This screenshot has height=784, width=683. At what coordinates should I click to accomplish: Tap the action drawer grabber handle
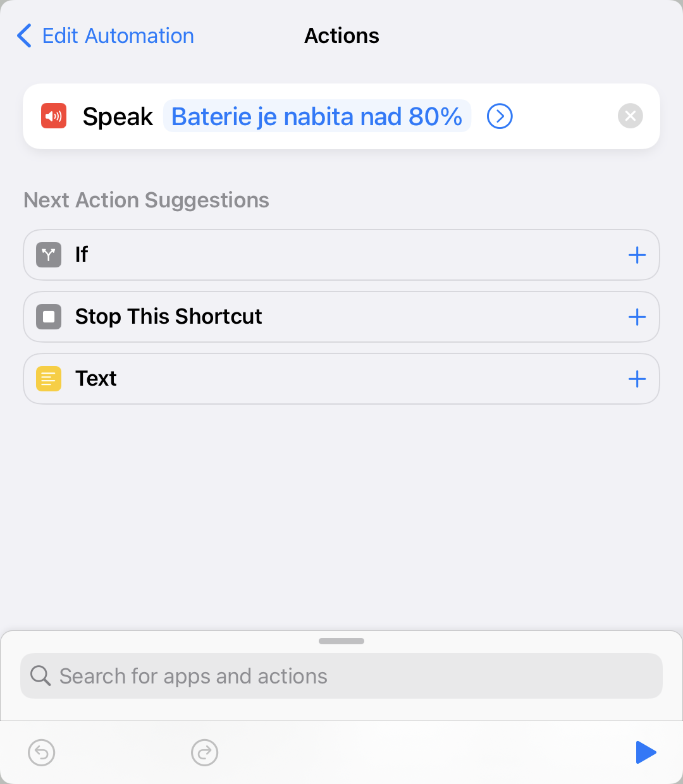(x=341, y=641)
